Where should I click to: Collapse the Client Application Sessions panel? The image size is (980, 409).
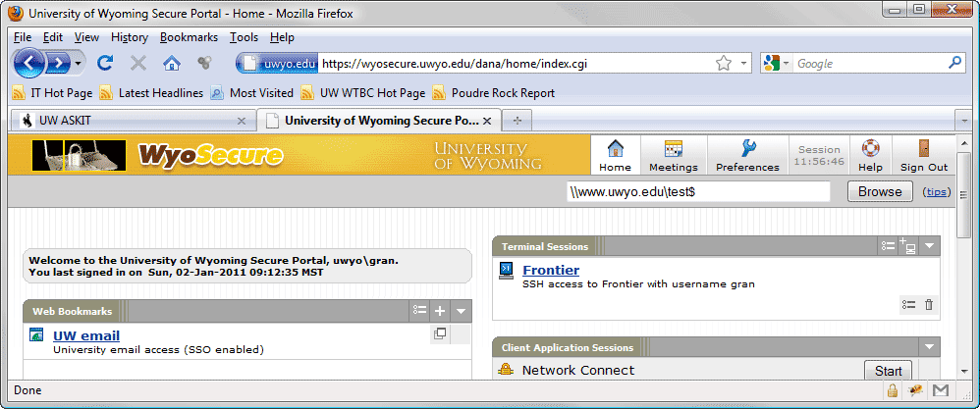(929, 348)
